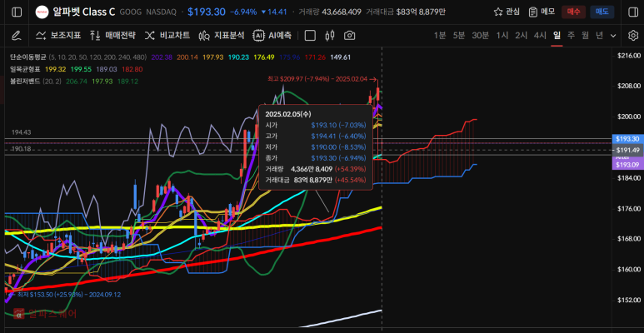
Task: Click the purple $193.09 price tag
Action: tap(627, 165)
